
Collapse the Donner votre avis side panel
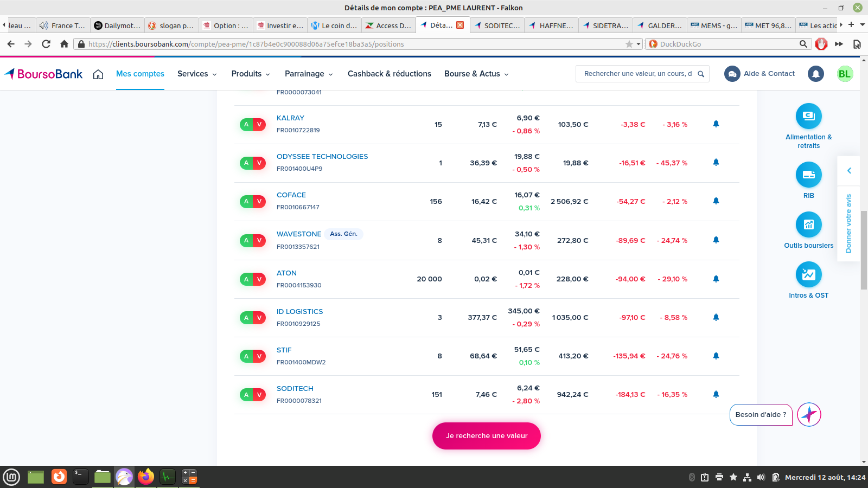(x=849, y=170)
